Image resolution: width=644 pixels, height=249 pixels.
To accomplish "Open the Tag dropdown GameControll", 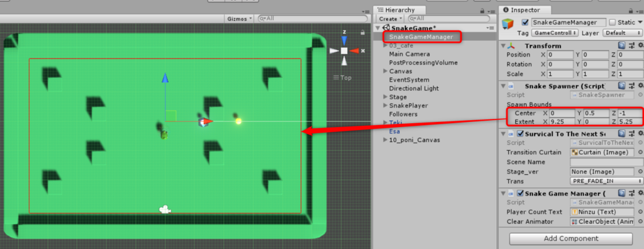I will click(555, 33).
